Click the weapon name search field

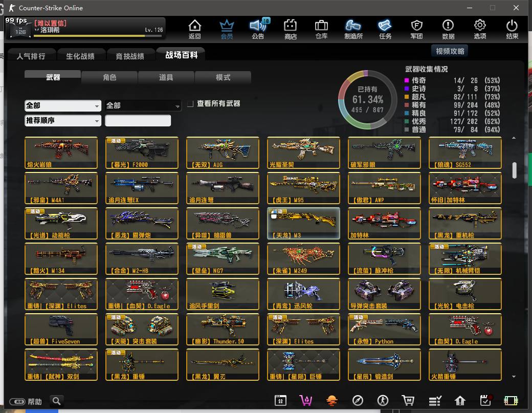(x=138, y=120)
